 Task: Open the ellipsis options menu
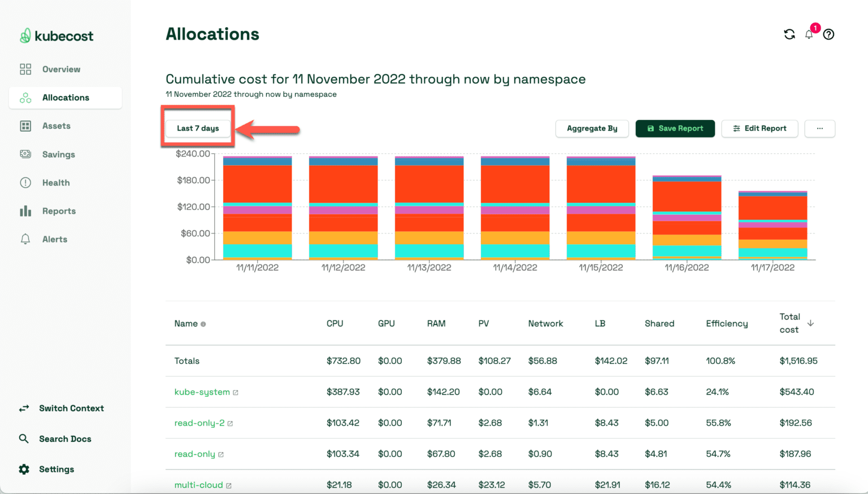tap(819, 128)
